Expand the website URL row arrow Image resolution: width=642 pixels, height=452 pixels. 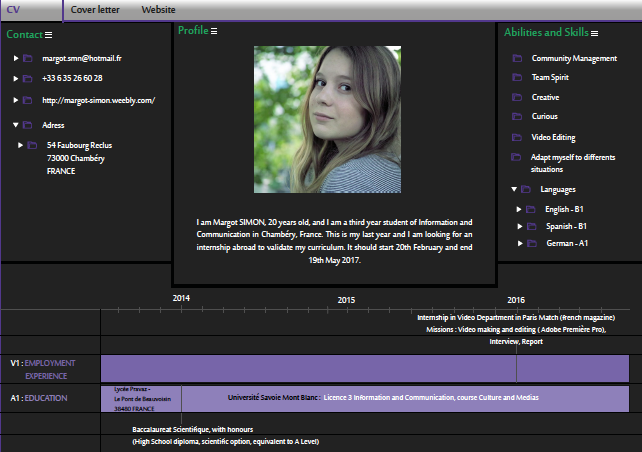[16, 100]
